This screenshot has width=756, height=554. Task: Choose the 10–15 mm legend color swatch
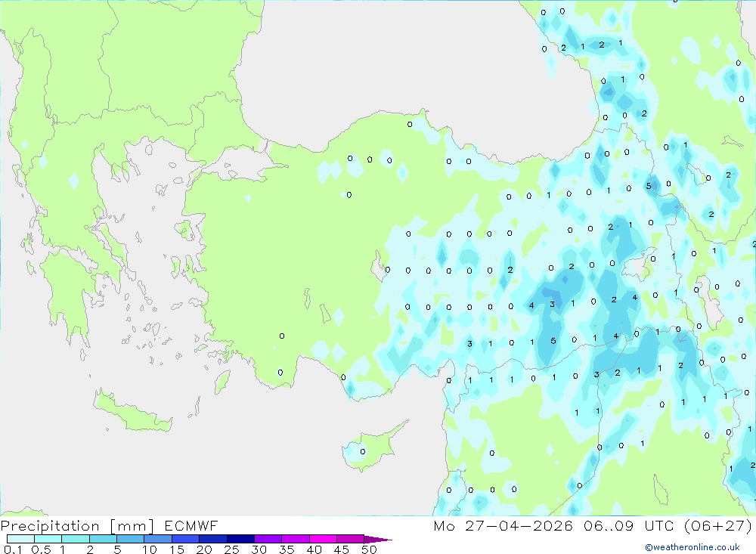pyautogui.click(x=158, y=539)
